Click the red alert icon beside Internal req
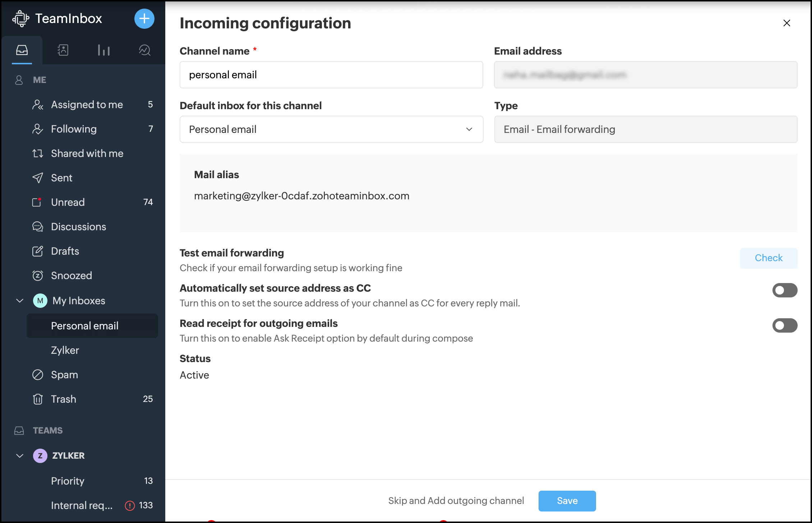This screenshot has height=523, width=812. (x=130, y=506)
